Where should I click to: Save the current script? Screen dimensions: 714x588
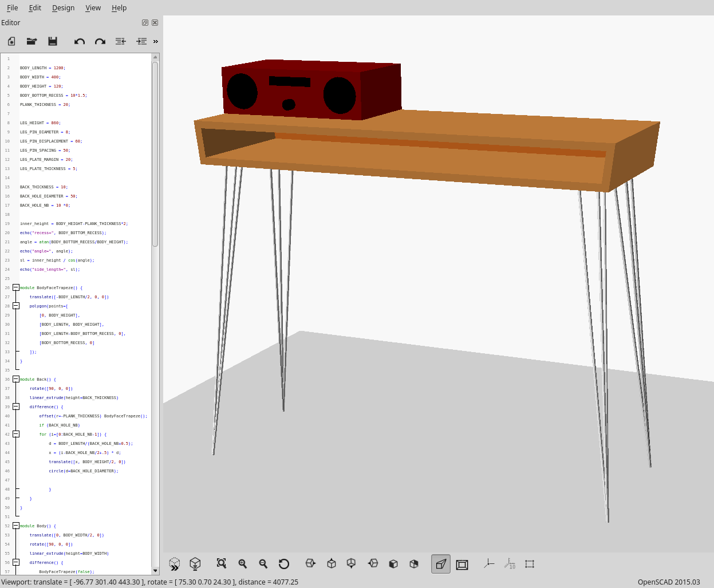point(53,41)
